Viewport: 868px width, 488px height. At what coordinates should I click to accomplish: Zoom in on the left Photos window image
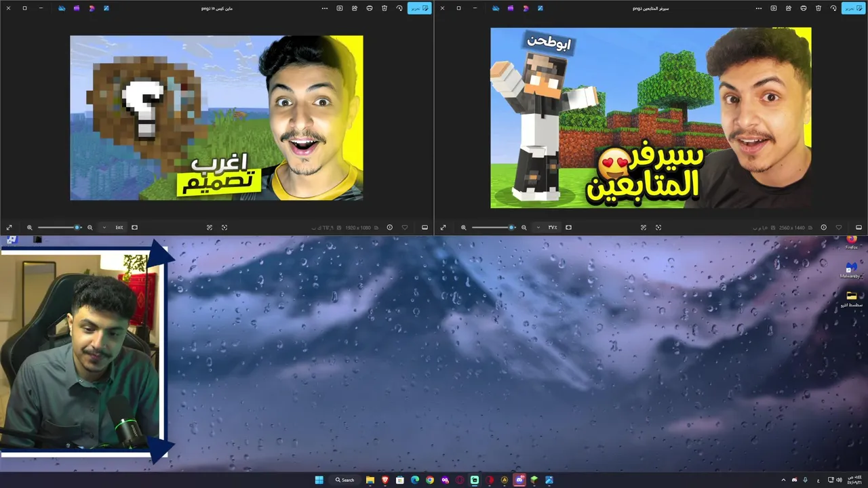(x=29, y=228)
